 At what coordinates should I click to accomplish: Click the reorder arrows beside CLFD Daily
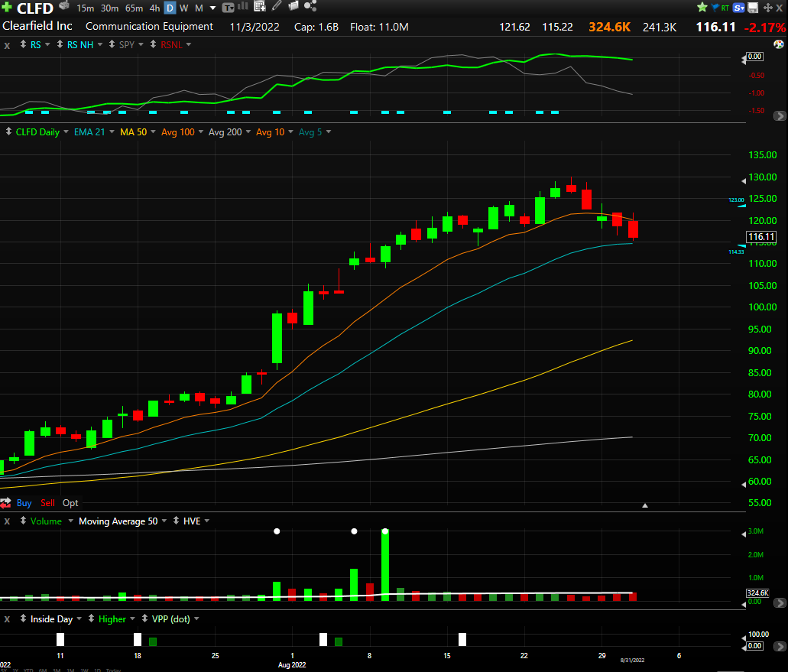click(8, 131)
